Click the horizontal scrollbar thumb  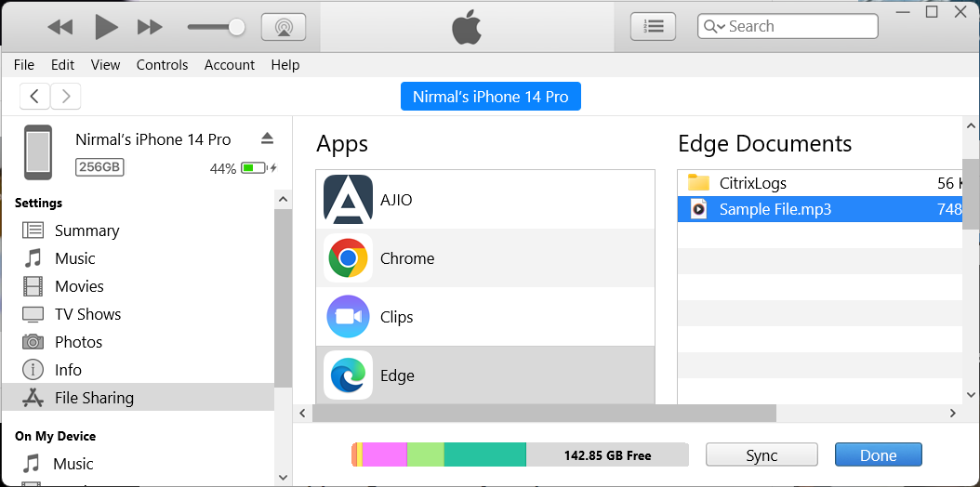[544, 413]
